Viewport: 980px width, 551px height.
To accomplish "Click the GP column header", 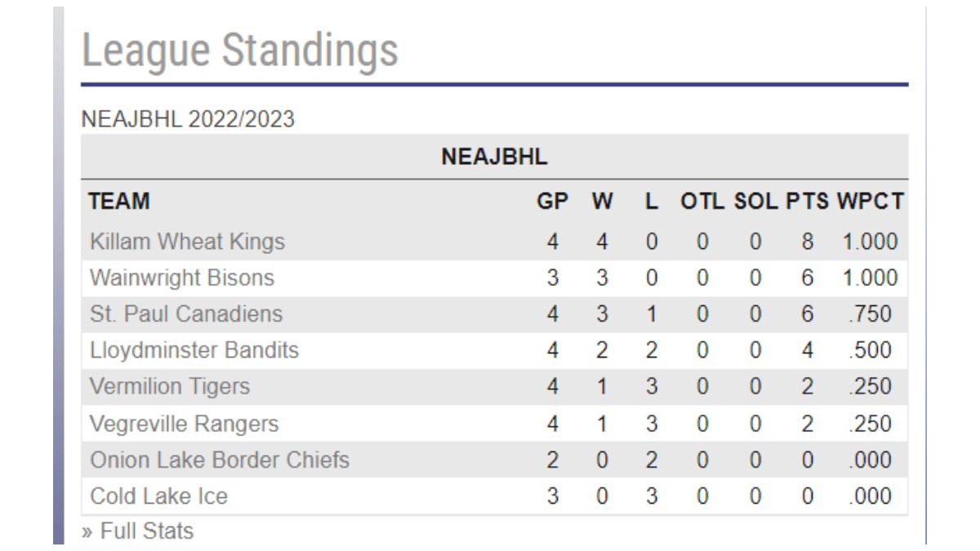I will [552, 201].
